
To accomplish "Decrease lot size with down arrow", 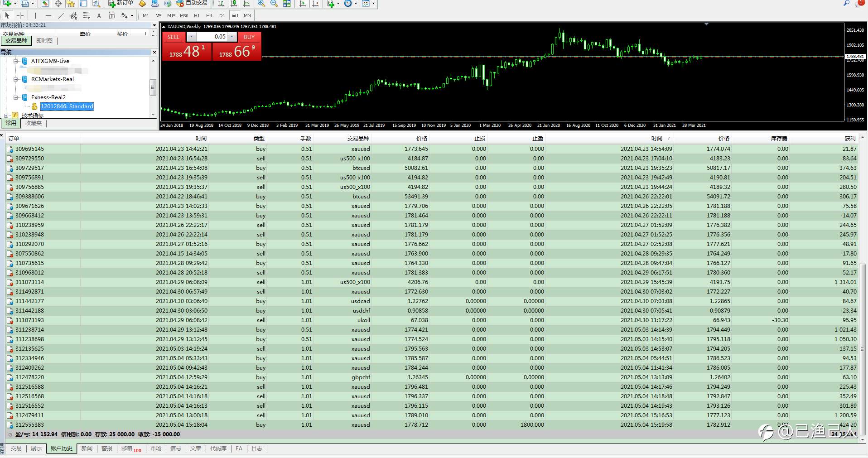I will click(x=192, y=37).
